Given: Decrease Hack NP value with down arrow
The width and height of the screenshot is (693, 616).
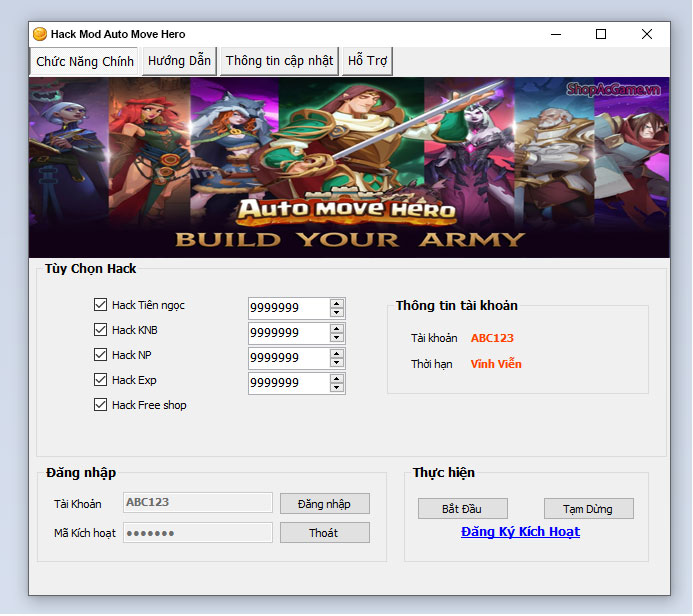Looking at the screenshot, I should tap(337, 362).
